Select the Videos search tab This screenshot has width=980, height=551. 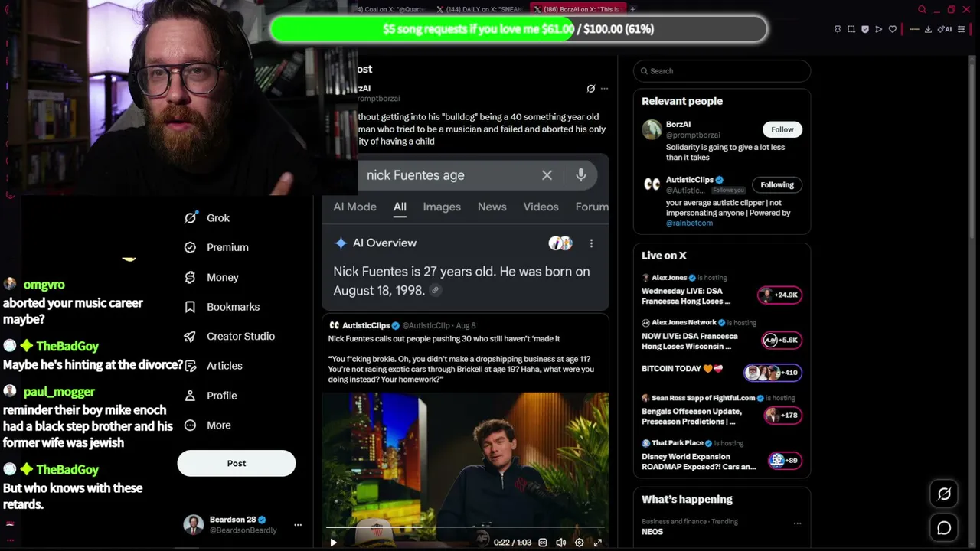pyautogui.click(x=541, y=207)
